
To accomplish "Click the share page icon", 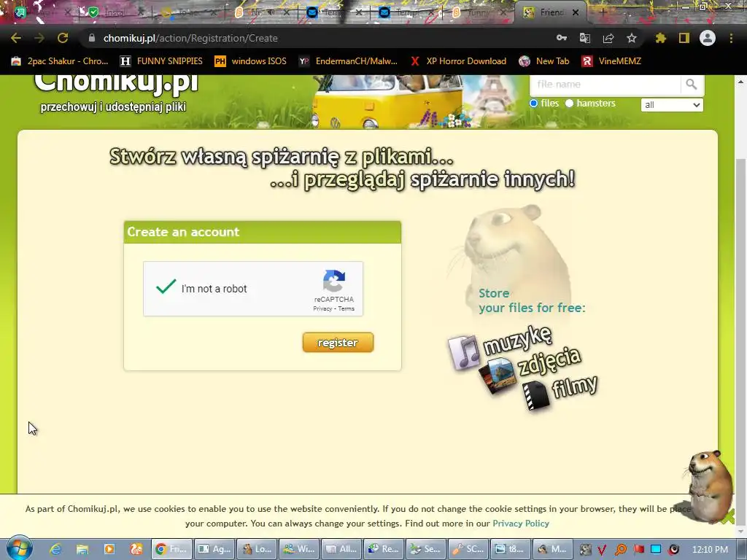I will click(608, 38).
